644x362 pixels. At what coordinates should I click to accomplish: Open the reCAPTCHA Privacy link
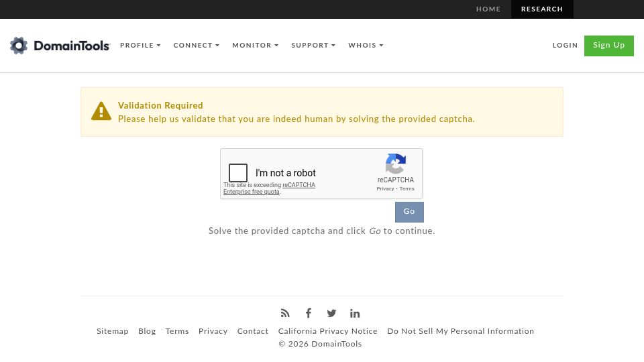pos(385,189)
